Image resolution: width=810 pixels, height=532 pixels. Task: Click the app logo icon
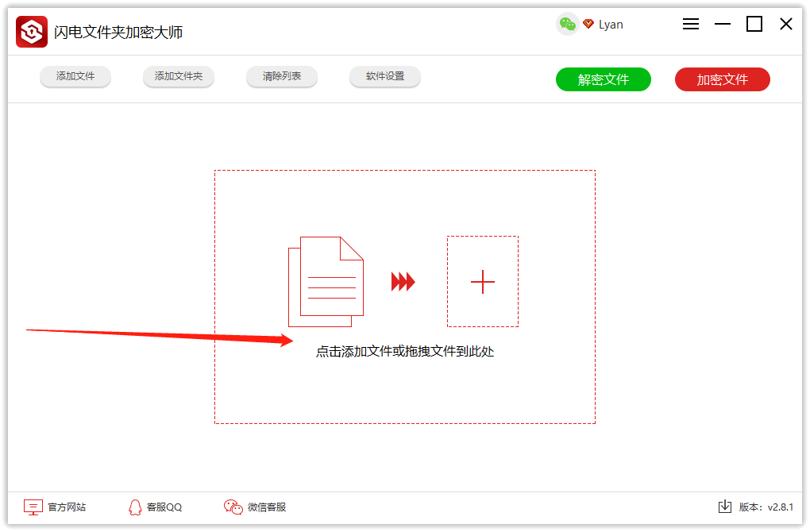pos(32,32)
